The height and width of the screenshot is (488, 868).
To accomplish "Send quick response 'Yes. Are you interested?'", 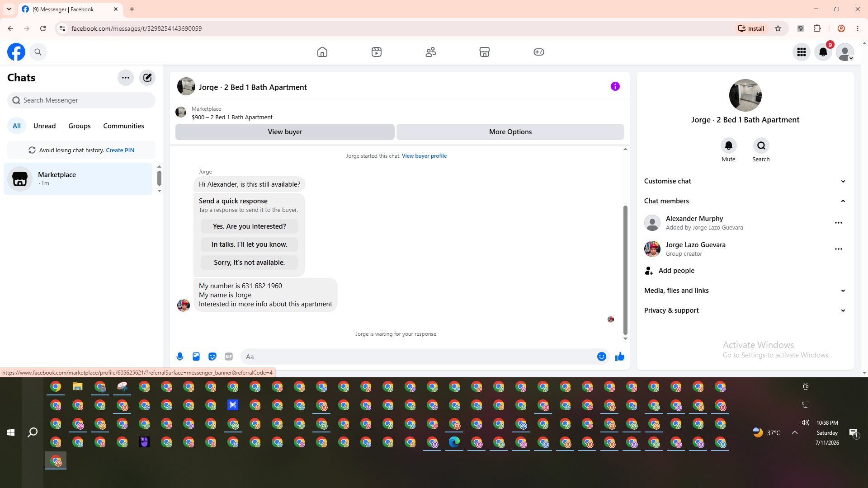I will [250, 226].
